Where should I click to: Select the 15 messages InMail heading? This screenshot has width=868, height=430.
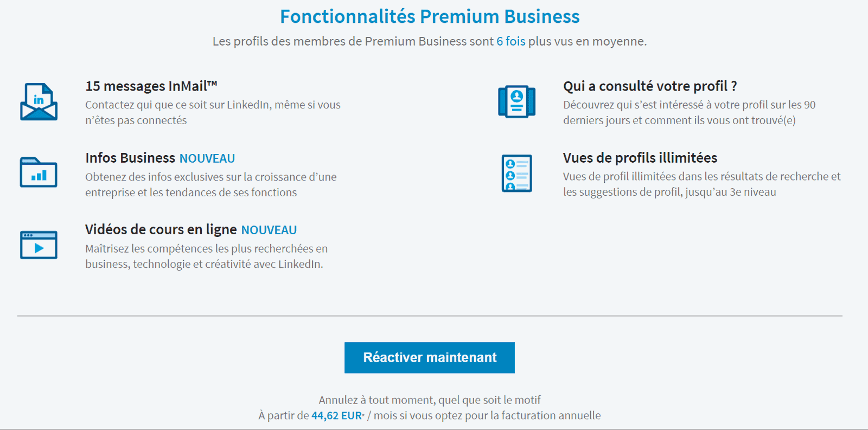coord(151,86)
